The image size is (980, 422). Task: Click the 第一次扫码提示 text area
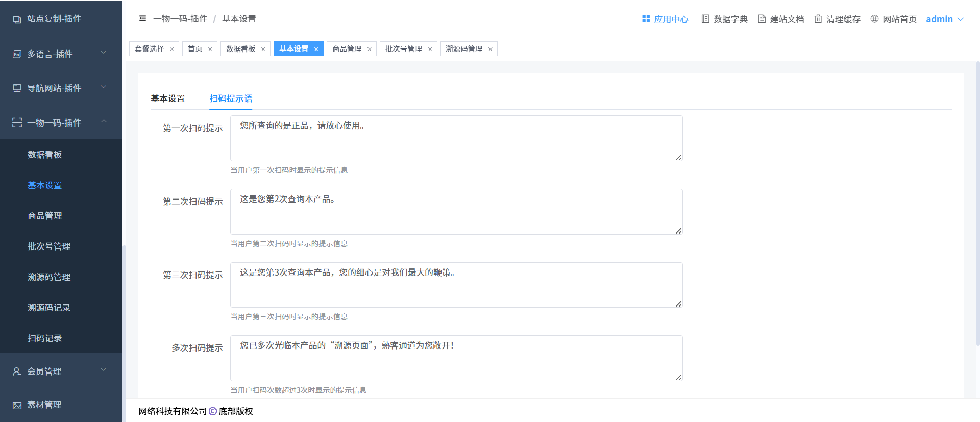pos(456,138)
